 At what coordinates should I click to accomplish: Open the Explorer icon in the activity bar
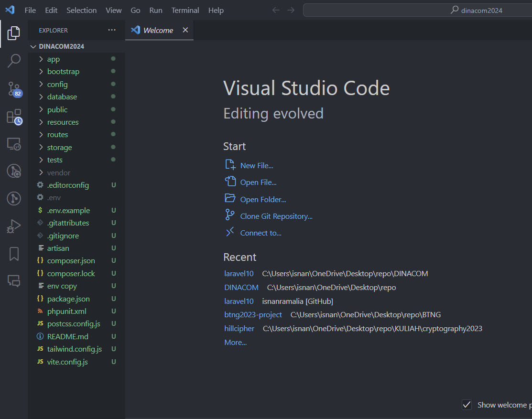(13, 33)
